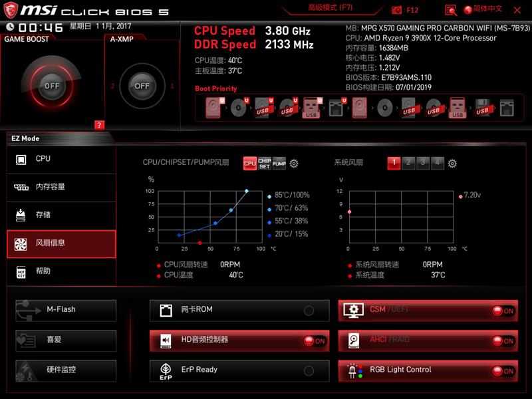The width and height of the screenshot is (532, 399).
Task: Select the CPU fan curve button
Action: point(250,162)
